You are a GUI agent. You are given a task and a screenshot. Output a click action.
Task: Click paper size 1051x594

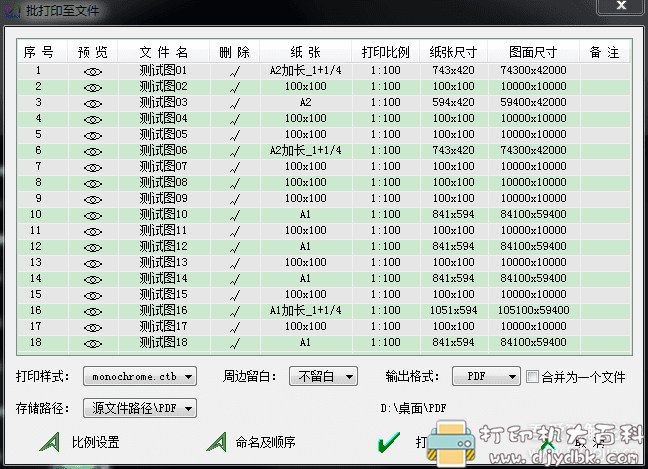[453, 310]
